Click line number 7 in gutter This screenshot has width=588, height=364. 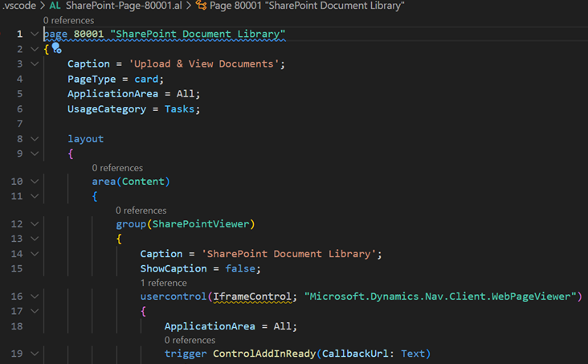(x=19, y=124)
